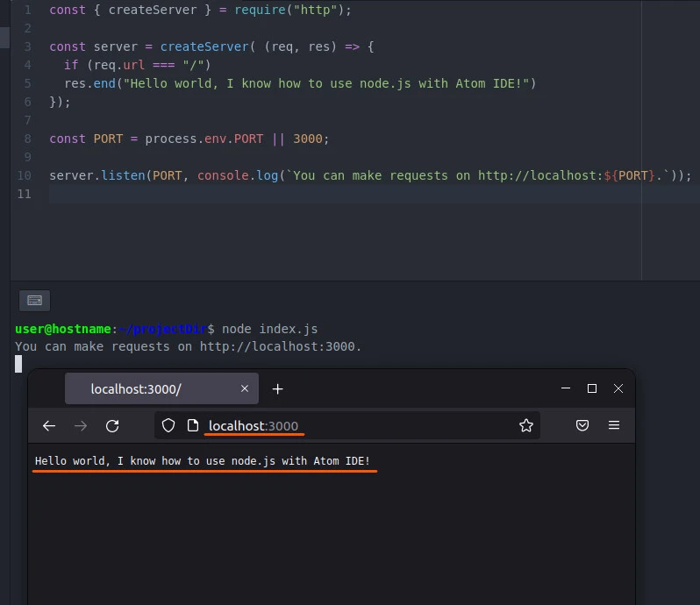This screenshot has height=605, width=700.
Task: Place cursor on the server.listen code line
Action: (x=351, y=175)
